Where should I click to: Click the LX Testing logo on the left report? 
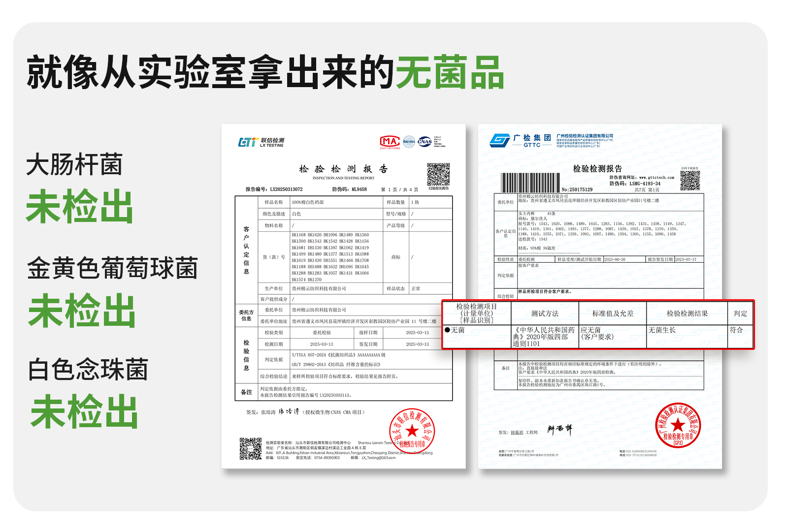(261, 142)
